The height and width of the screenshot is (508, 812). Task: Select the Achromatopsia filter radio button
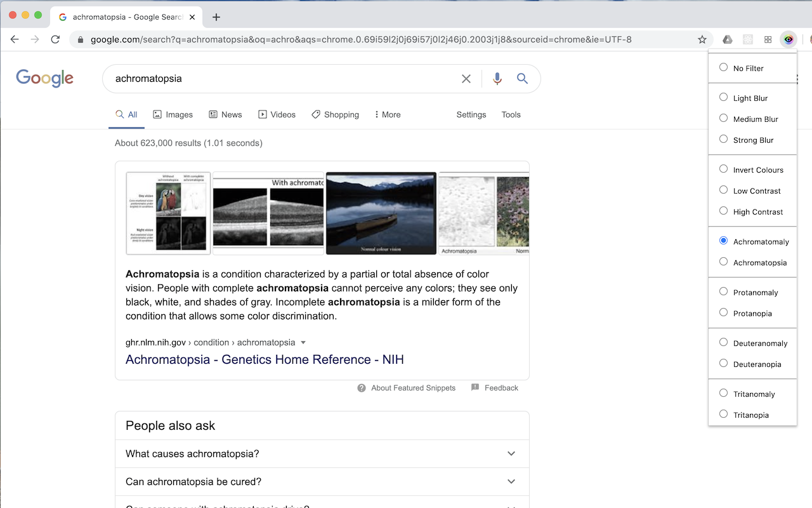pos(723,262)
